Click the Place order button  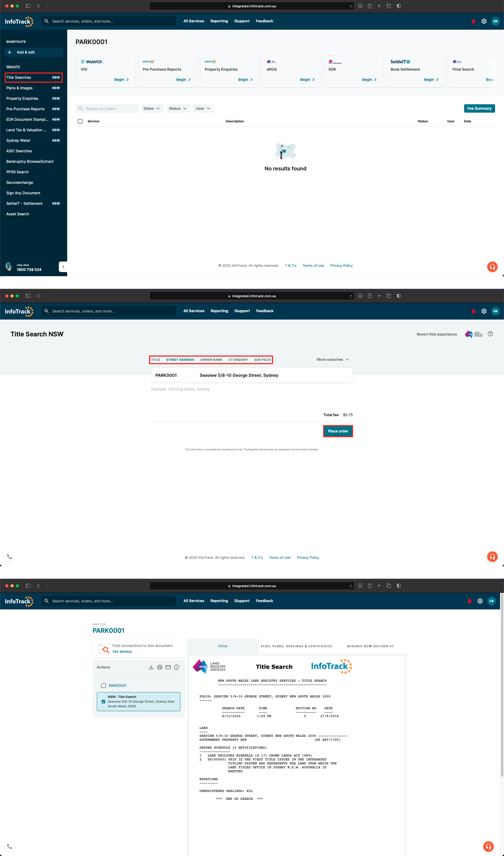(338, 431)
